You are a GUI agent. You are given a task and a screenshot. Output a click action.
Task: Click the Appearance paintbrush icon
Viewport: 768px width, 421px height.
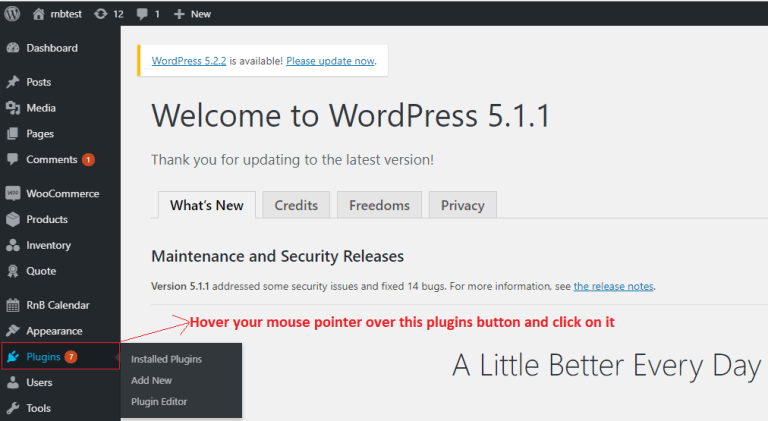pos(13,331)
